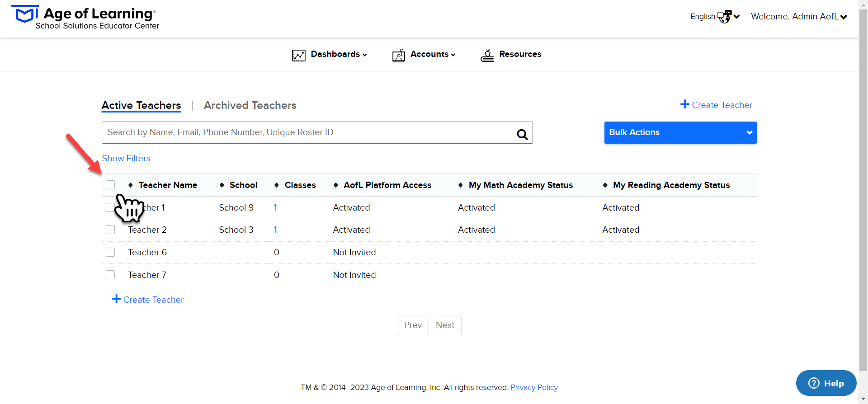The image size is (868, 404).
Task: Click Teacher 7 Not Invited status
Action: pos(354,275)
